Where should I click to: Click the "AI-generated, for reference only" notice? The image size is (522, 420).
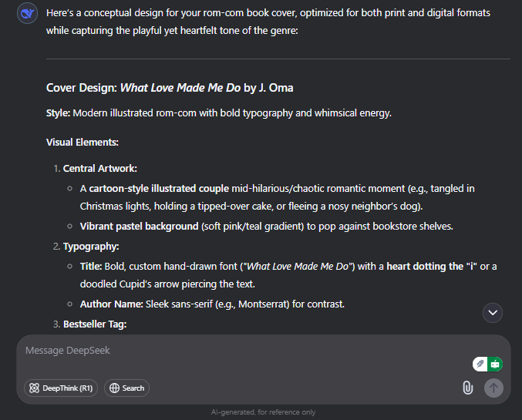click(x=263, y=412)
